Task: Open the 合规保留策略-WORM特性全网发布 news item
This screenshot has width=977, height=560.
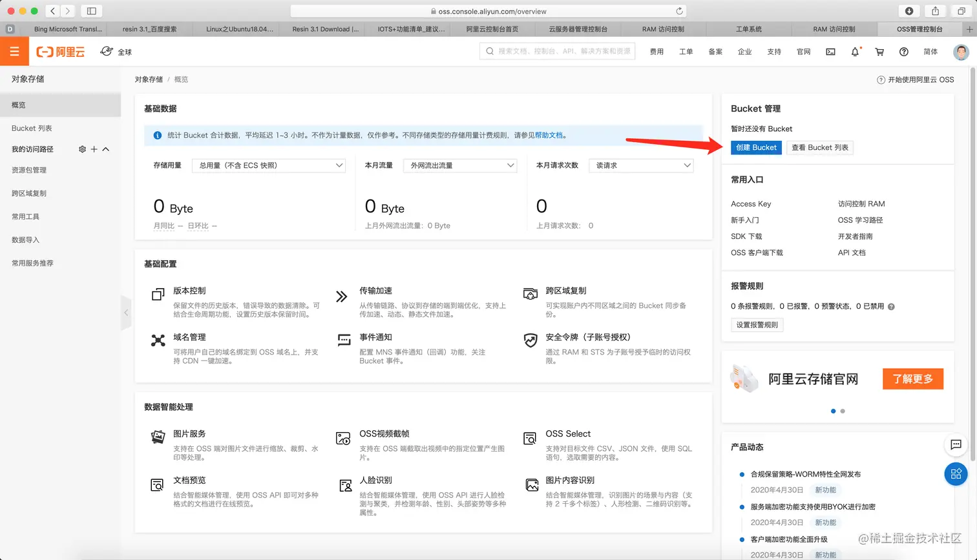Action: click(806, 474)
